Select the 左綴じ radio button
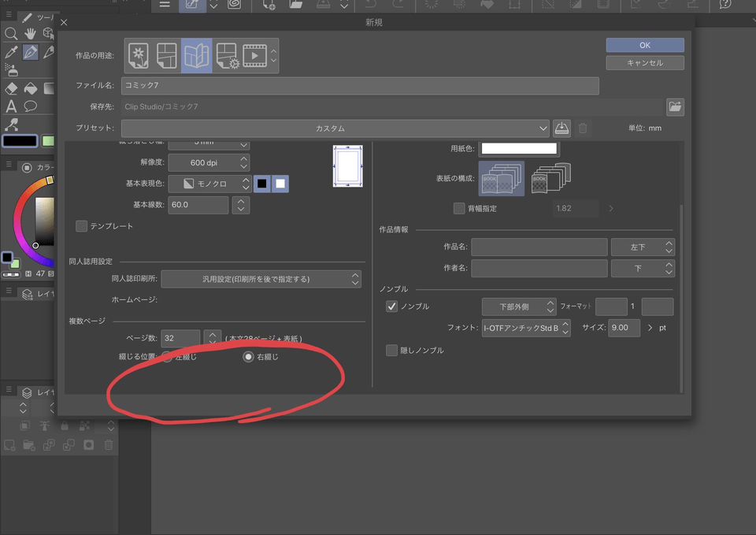Viewport: 756px width, 535px height. click(167, 357)
